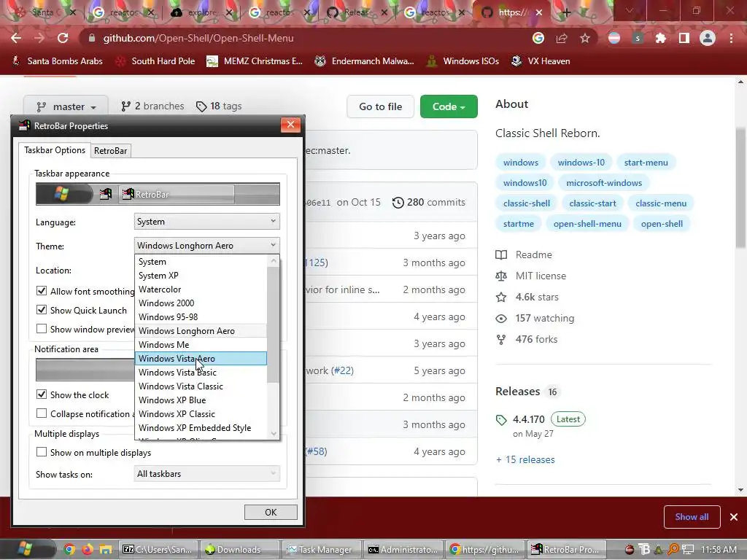Switch to the RetroBar tab in properties
The height and width of the screenshot is (560, 747).
[x=111, y=150]
